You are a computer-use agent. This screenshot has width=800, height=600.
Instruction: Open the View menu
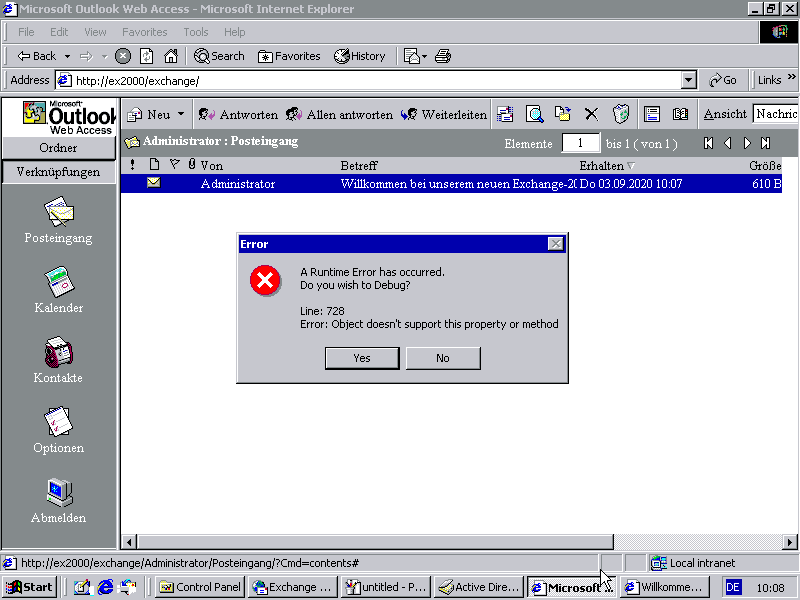click(x=95, y=32)
